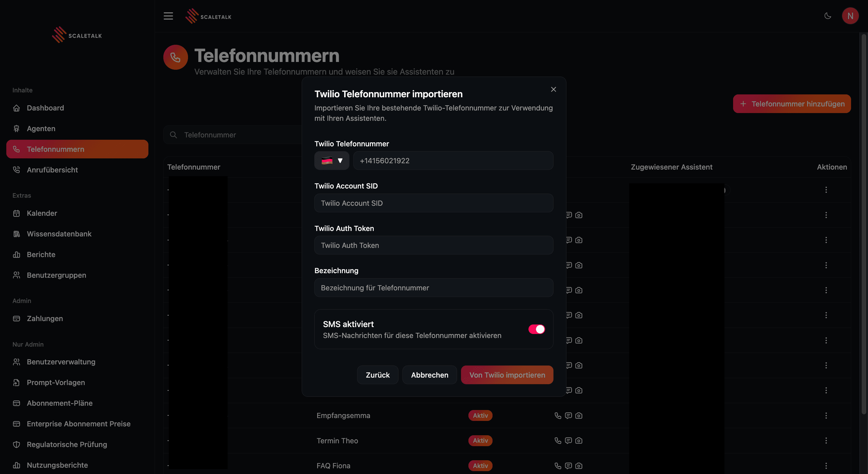Click the phone icon next to FAQ Fiona
The width and height of the screenshot is (868, 474).
[558, 466]
